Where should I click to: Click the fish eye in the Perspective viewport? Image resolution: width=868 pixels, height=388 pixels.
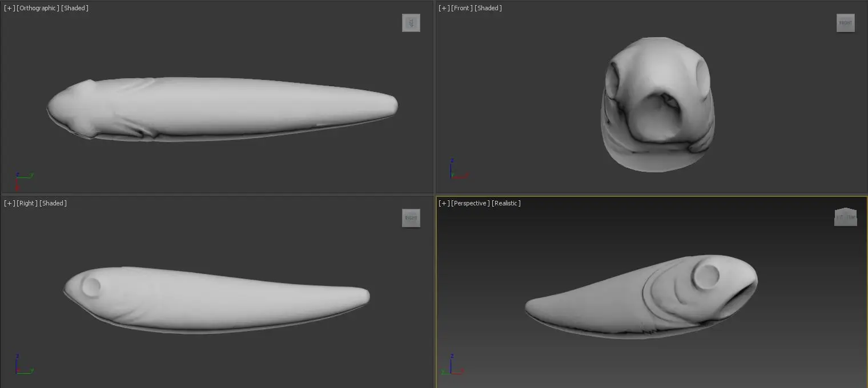(706, 277)
